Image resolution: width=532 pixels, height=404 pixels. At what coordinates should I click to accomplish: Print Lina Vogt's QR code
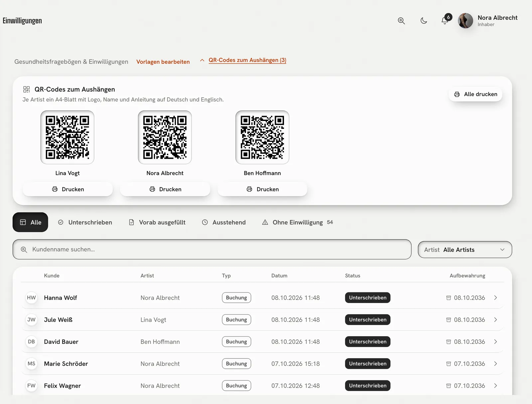pyautogui.click(x=67, y=189)
